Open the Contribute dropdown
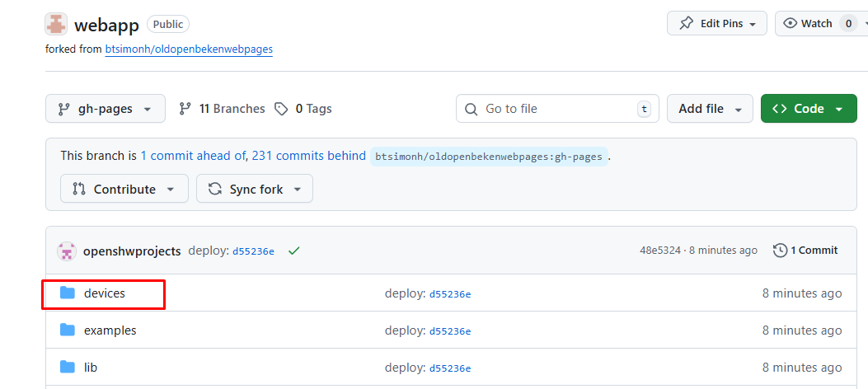Image resolution: width=868 pixels, height=389 pixels. pyautogui.click(x=124, y=189)
